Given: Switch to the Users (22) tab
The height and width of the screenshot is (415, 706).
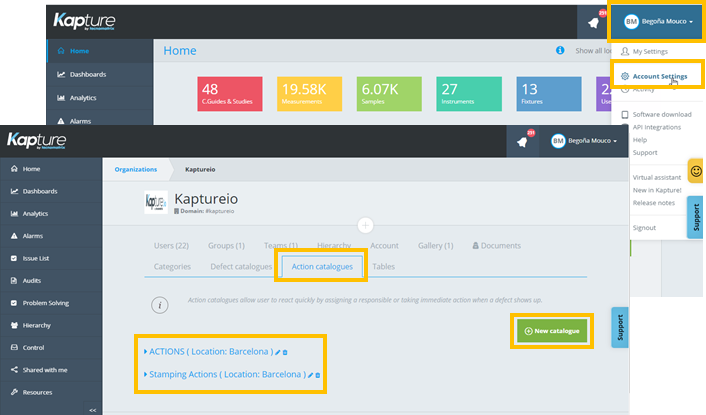Looking at the screenshot, I should [171, 246].
